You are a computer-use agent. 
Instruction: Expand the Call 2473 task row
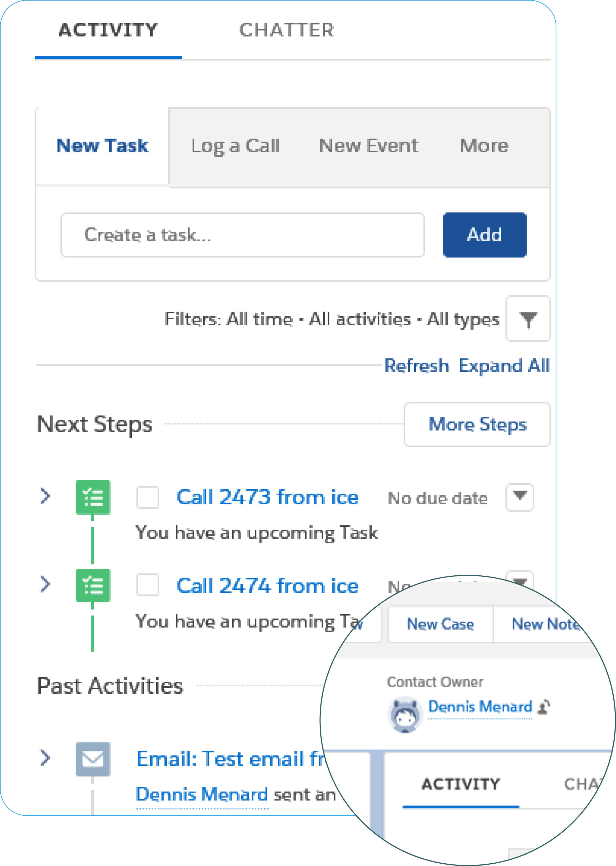[x=45, y=496]
